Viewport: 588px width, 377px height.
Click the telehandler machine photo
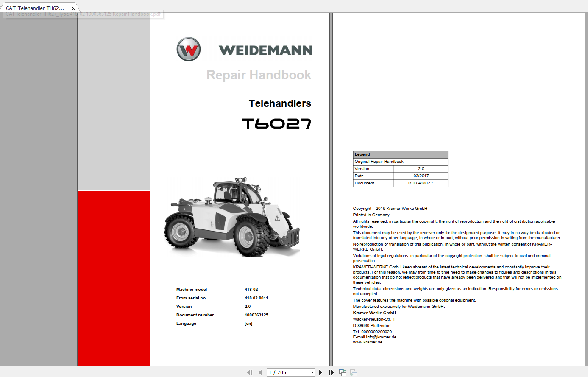click(x=232, y=217)
